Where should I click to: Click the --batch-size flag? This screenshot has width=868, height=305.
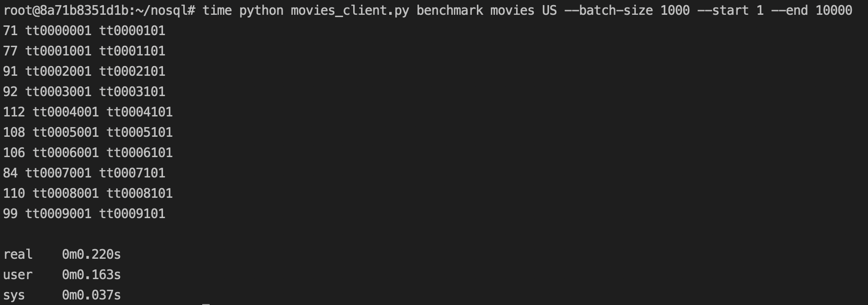(x=609, y=10)
